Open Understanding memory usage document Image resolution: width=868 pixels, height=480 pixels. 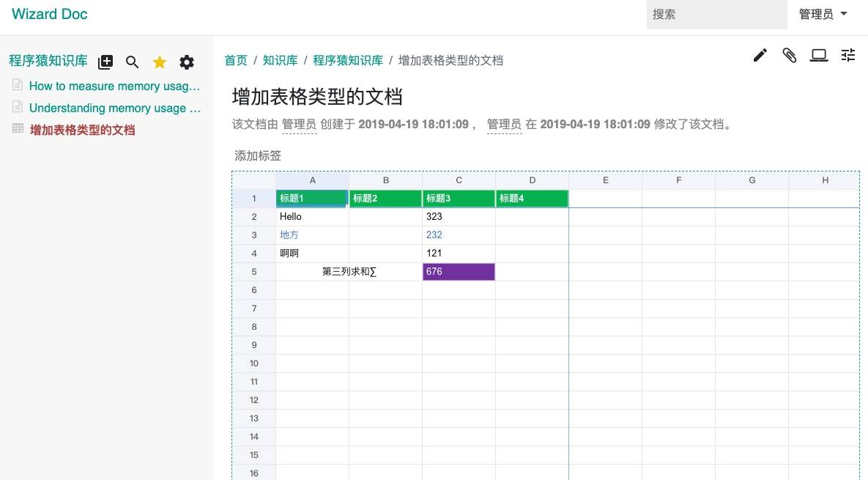coord(114,108)
